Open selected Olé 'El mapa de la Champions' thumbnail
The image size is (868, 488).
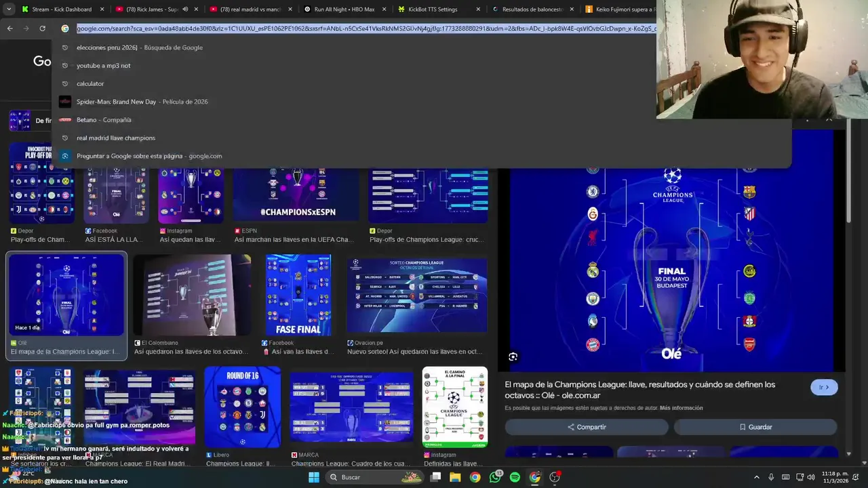click(66, 296)
